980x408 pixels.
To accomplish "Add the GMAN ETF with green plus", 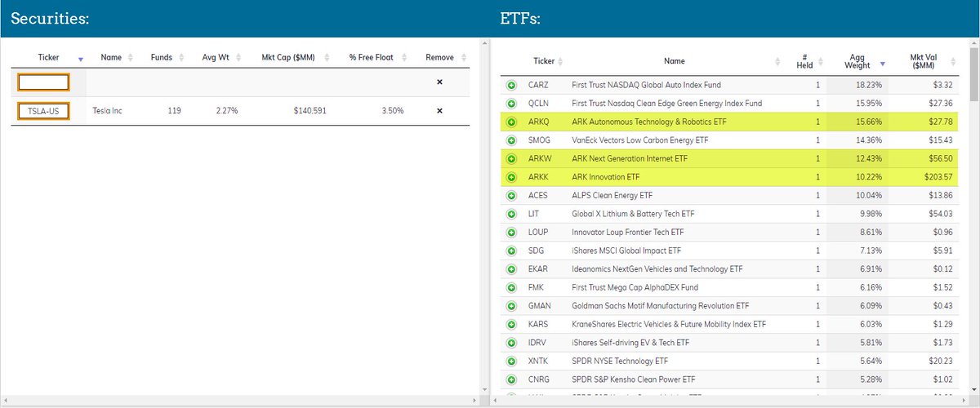I will click(511, 306).
